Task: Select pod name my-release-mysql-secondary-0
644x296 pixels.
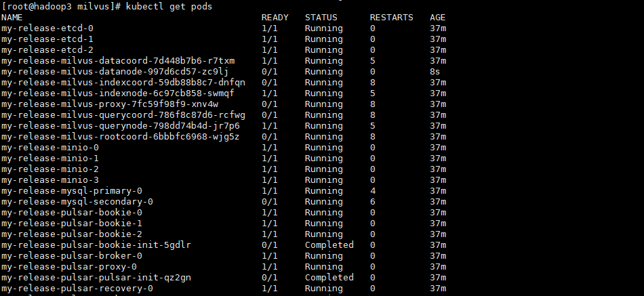Action: (x=77, y=202)
